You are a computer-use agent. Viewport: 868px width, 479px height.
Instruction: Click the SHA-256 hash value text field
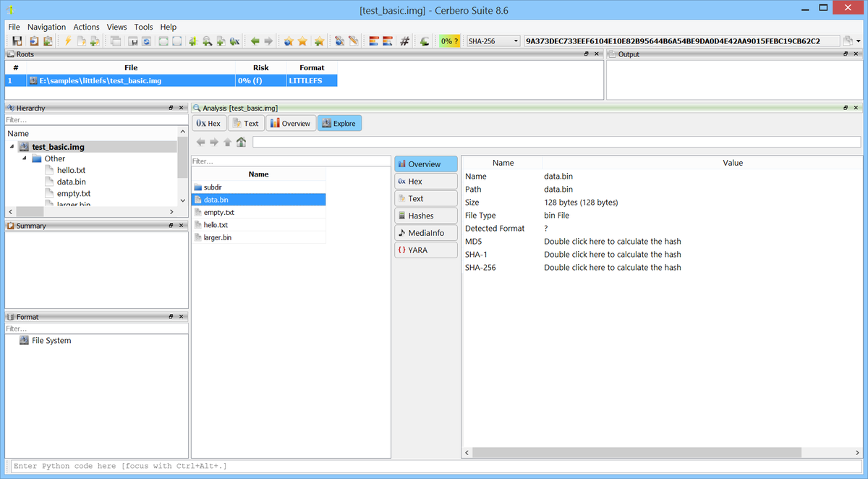pos(681,41)
